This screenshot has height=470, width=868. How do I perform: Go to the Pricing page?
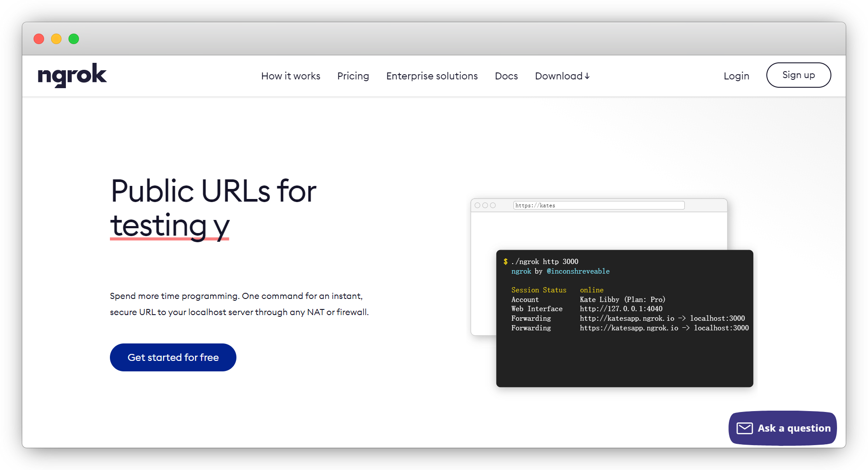point(353,76)
